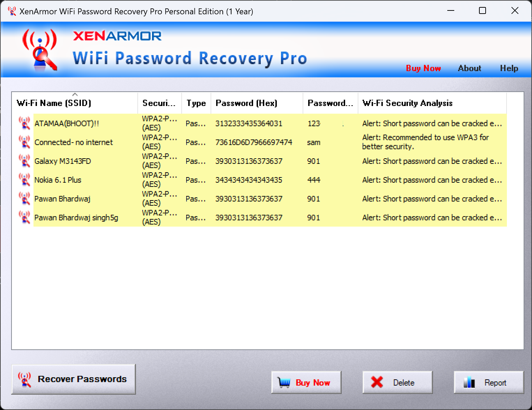
Task: Select the Galaxy M3143FD network name
Action: [x=63, y=161]
